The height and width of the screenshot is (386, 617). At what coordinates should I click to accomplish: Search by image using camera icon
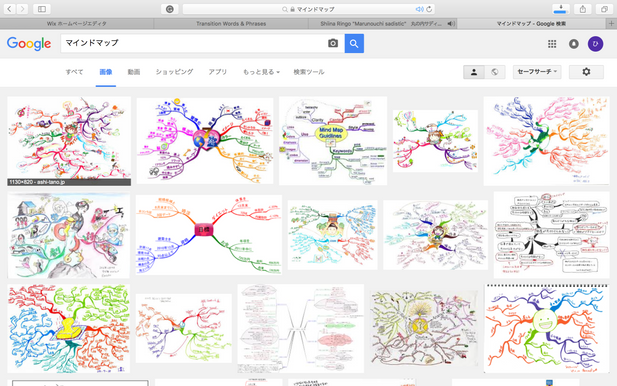pyautogui.click(x=333, y=43)
